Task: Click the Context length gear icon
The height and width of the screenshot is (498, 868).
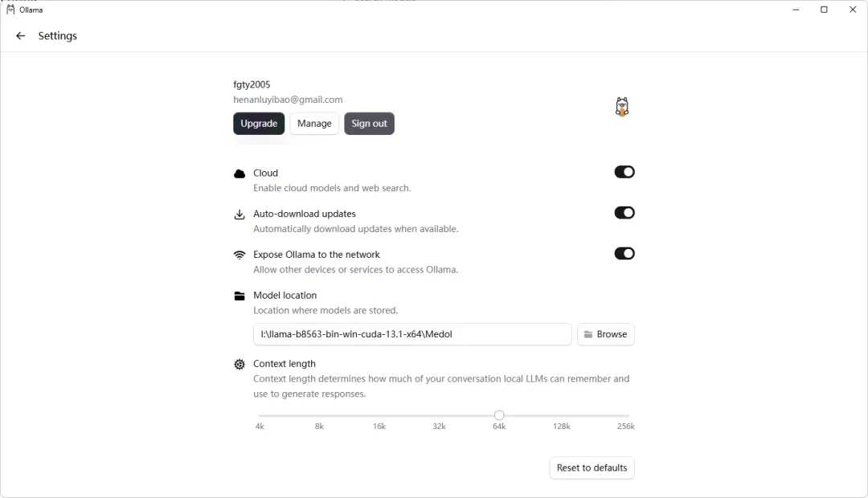Action: coord(240,365)
